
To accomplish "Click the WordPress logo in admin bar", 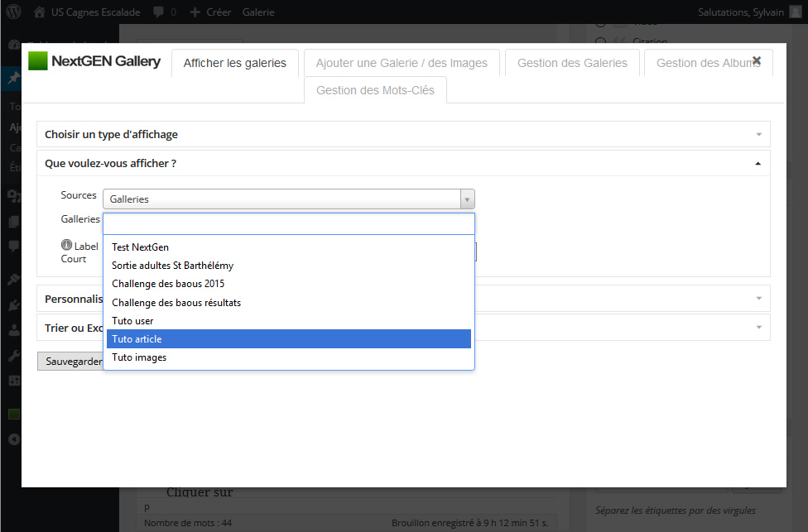I will (x=13, y=12).
